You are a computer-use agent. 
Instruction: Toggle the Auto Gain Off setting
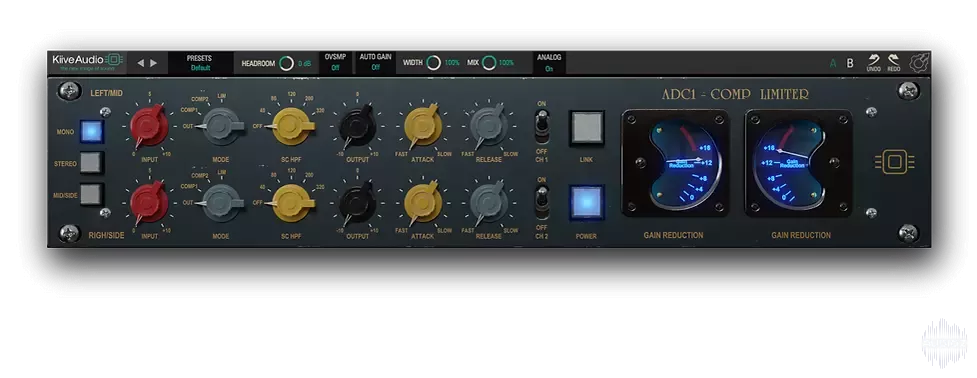point(375,63)
